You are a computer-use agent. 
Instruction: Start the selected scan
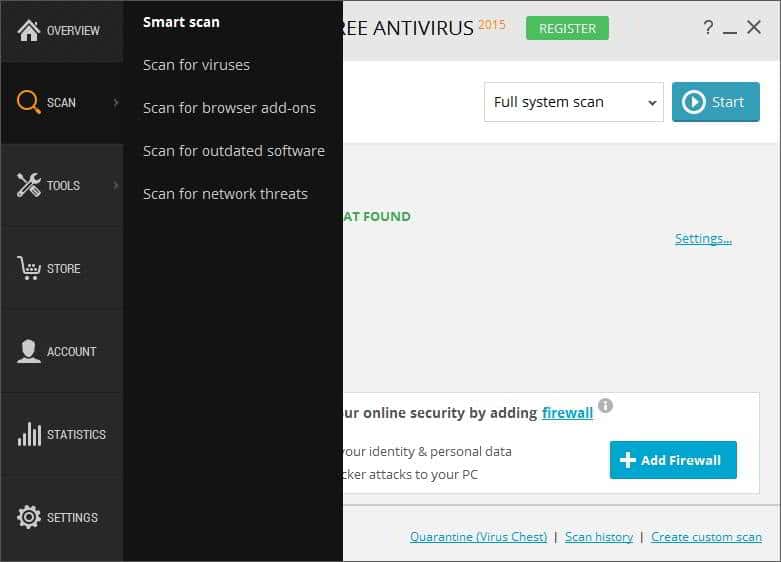pyautogui.click(x=716, y=102)
